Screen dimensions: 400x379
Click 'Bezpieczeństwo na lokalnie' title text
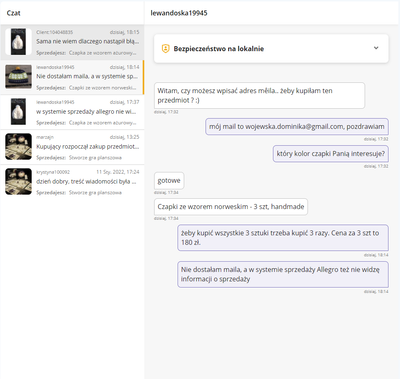(219, 49)
